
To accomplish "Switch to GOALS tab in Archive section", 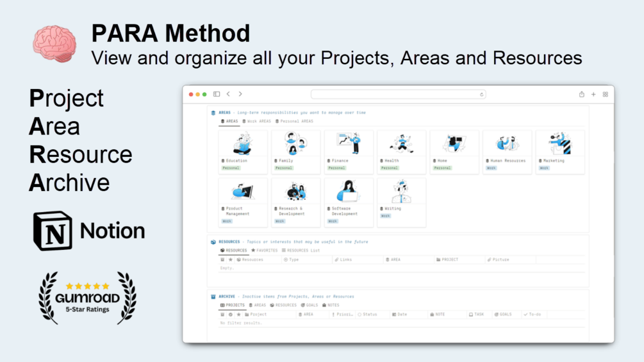I will tap(310, 306).
